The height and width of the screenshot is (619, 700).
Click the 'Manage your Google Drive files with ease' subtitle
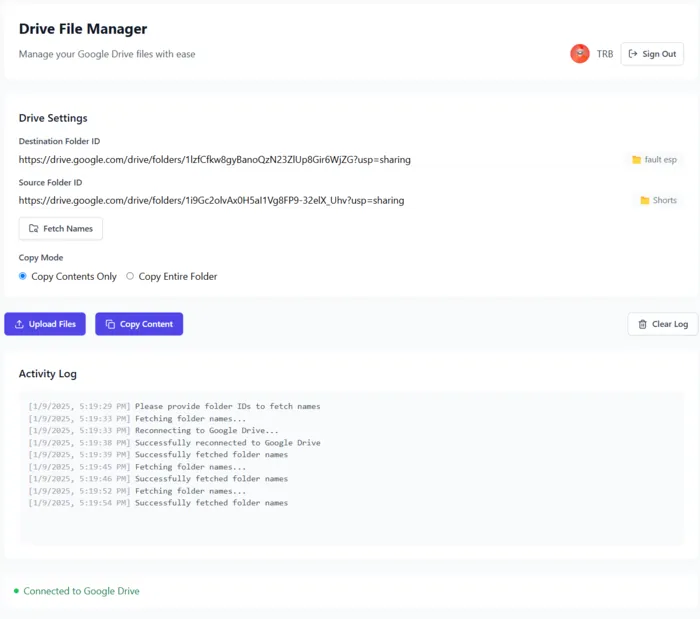[107, 54]
